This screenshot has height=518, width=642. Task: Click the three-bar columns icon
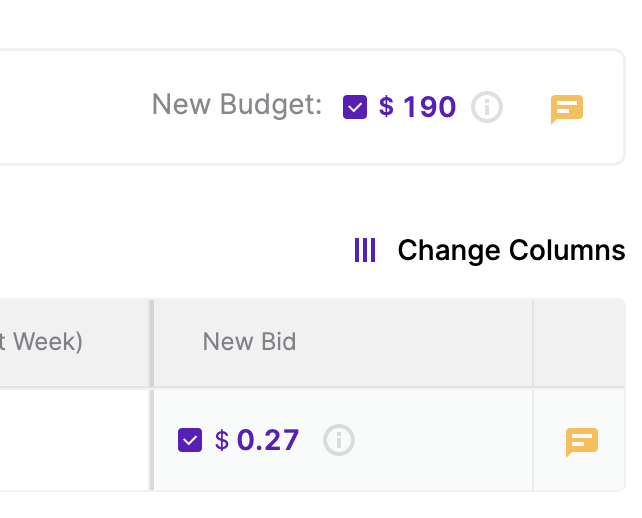point(365,250)
